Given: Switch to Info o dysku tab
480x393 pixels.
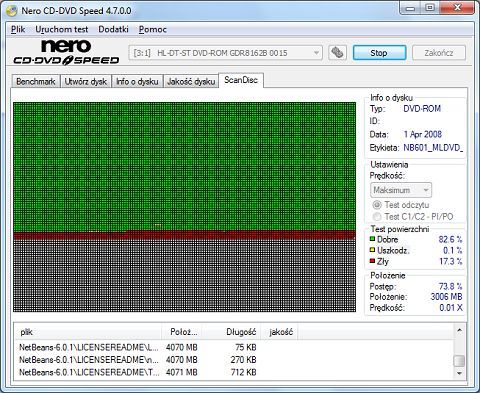Looking at the screenshot, I should click(x=137, y=81).
